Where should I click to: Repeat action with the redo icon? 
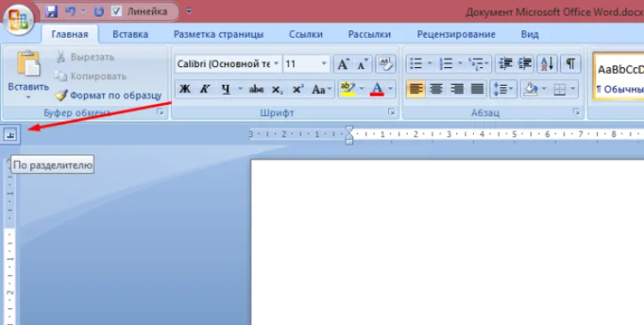point(99,12)
